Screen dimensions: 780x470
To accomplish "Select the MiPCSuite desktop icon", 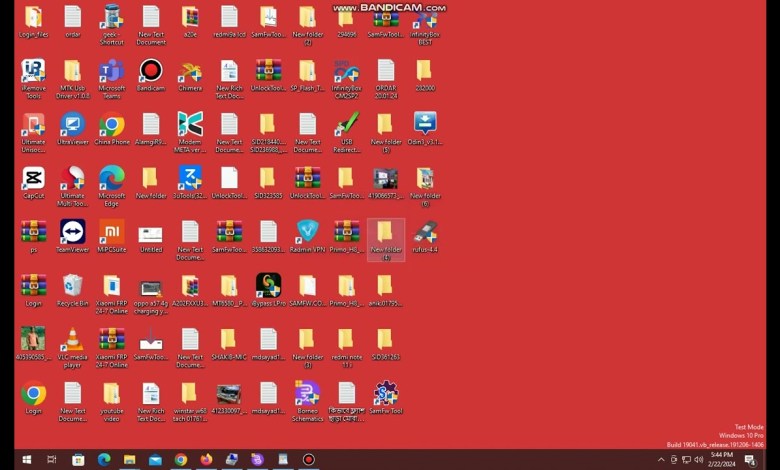I will 111,236.
